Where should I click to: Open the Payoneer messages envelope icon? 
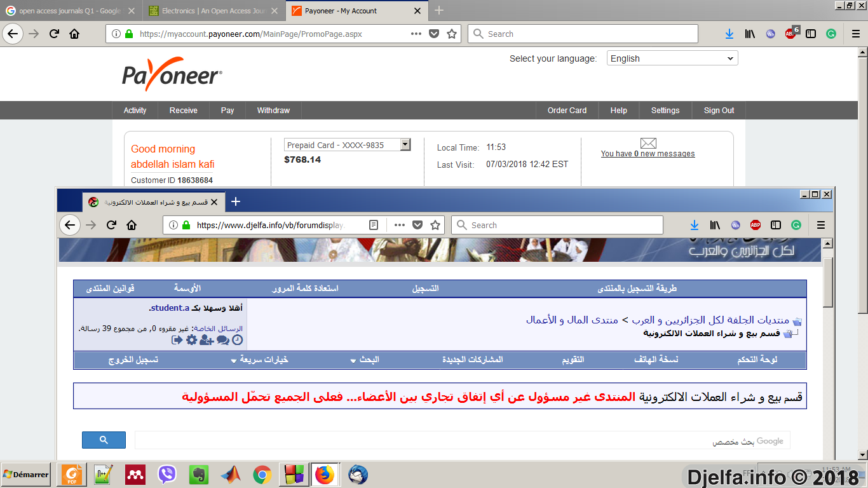[648, 143]
